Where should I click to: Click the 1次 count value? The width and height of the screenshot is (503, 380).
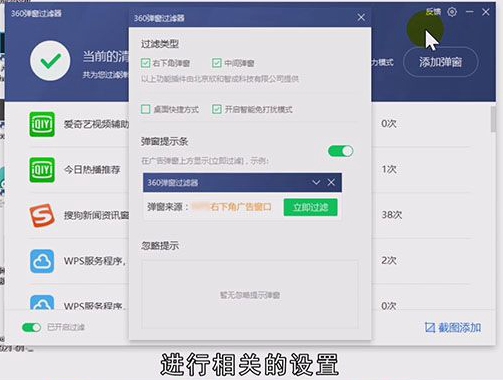coord(389,169)
